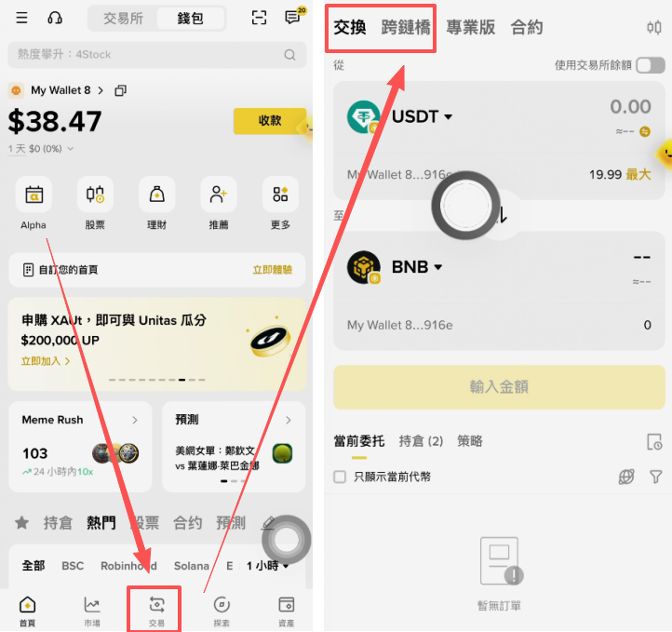Go to 首頁 in bottom navigation
Screen dimensions: 672x632
27,612
